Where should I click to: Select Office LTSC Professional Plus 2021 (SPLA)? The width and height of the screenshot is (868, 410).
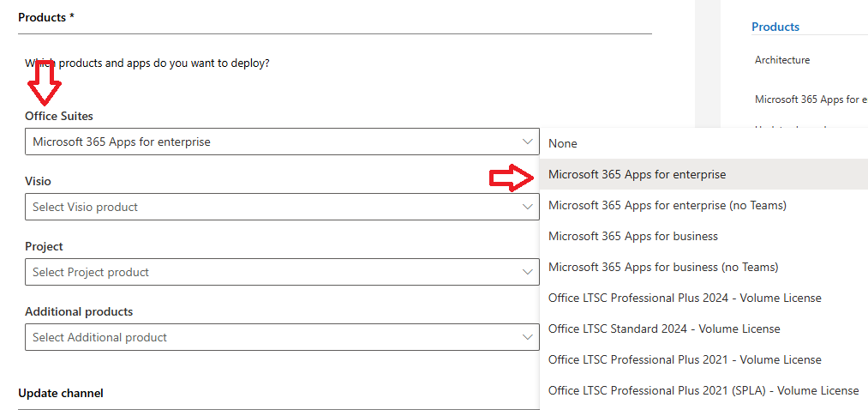pyautogui.click(x=703, y=390)
